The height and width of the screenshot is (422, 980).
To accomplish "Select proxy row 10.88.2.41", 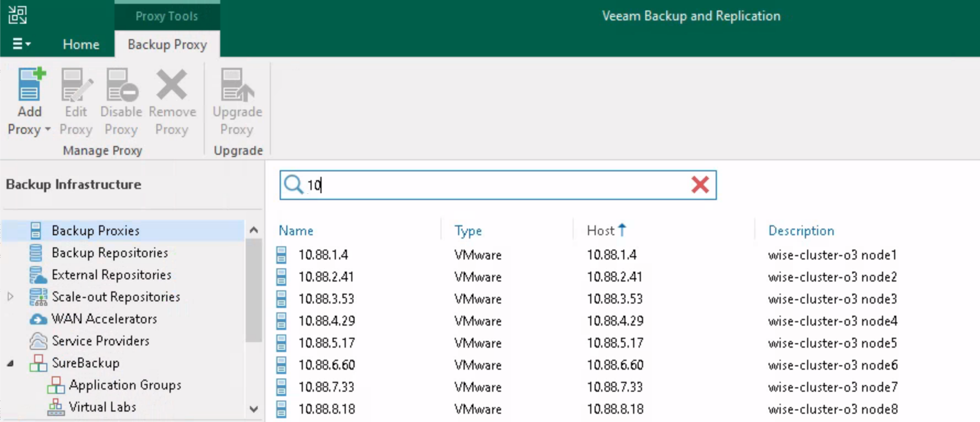I will tap(627, 277).
